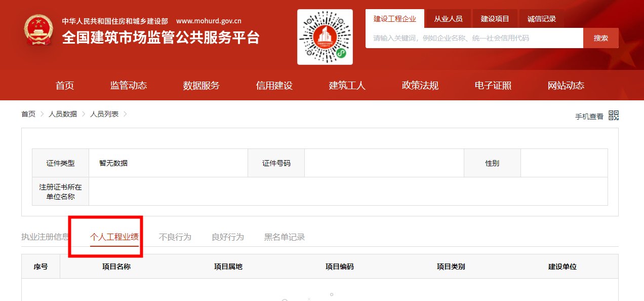Click the national emblem logo
Viewport: 644px width, 301px height.
[x=37, y=29]
